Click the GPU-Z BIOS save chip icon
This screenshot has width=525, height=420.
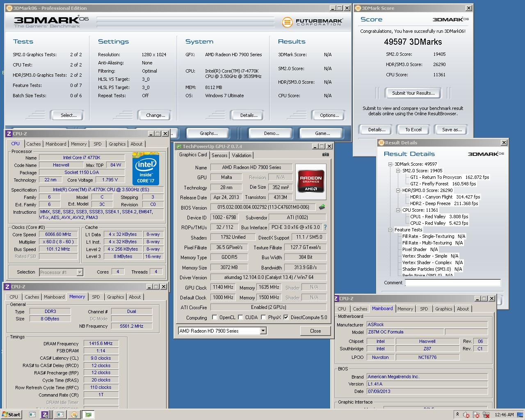coord(322,207)
